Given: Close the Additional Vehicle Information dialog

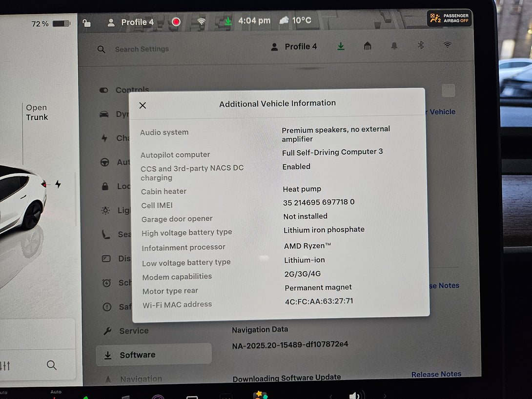Looking at the screenshot, I should tap(143, 105).
